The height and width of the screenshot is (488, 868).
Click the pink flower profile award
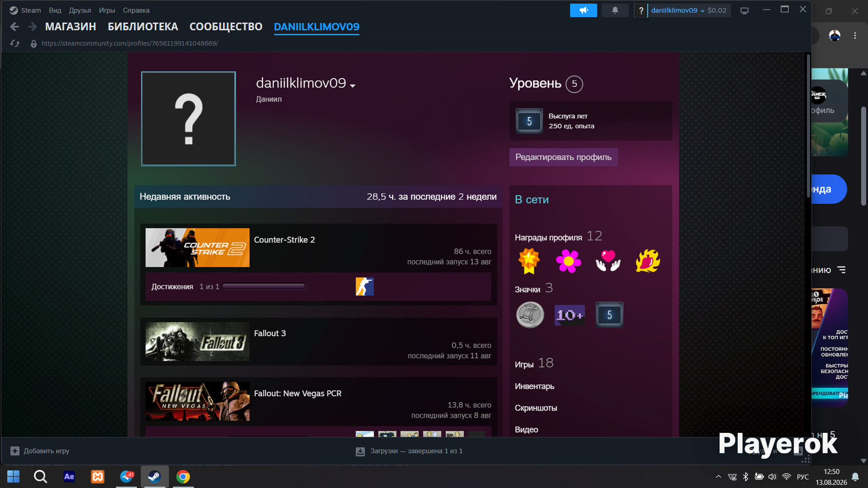pyautogui.click(x=568, y=261)
